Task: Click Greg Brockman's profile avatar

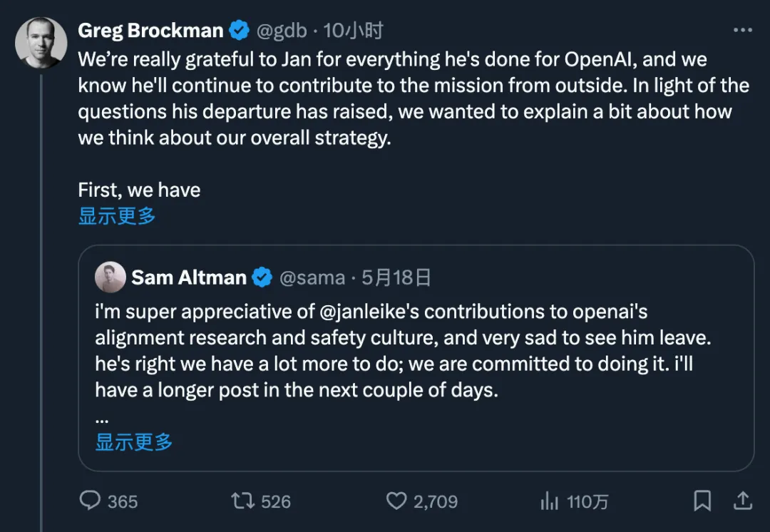Action: tap(41, 43)
